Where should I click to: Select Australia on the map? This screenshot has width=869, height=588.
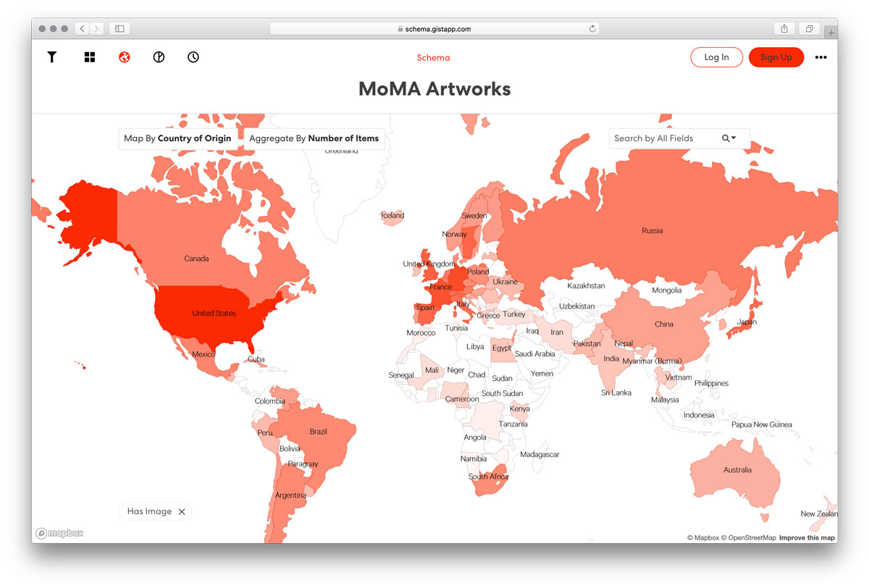[737, 470]
